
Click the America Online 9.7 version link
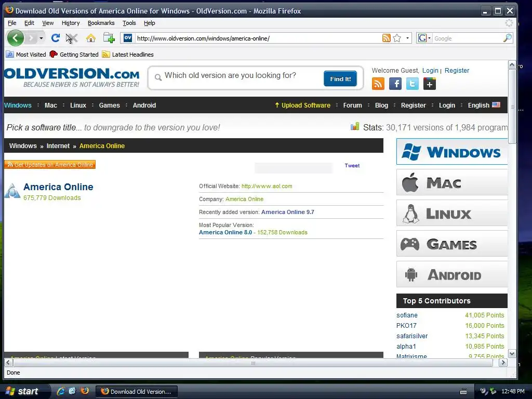pyautogui.click(x=288, y=212)
